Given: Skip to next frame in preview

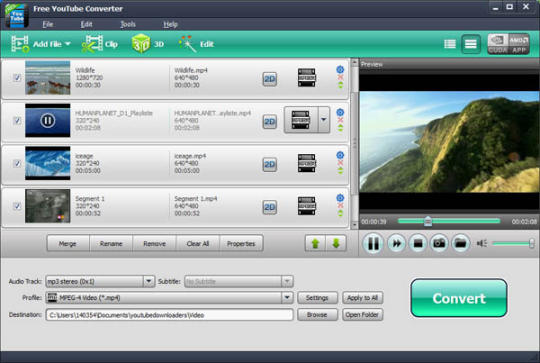Looking at the screenshot, I should [x=396, y=243].
